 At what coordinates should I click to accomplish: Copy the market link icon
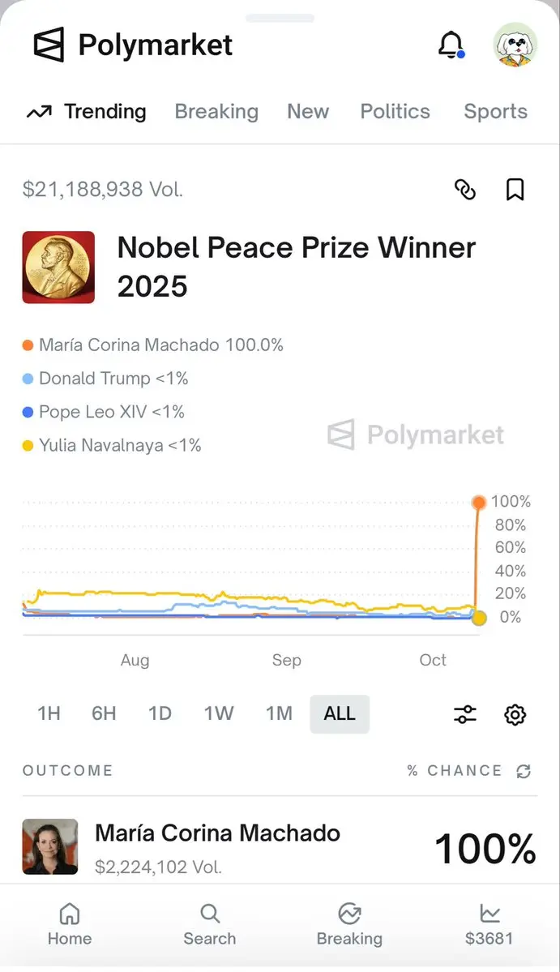coord(465,190)
